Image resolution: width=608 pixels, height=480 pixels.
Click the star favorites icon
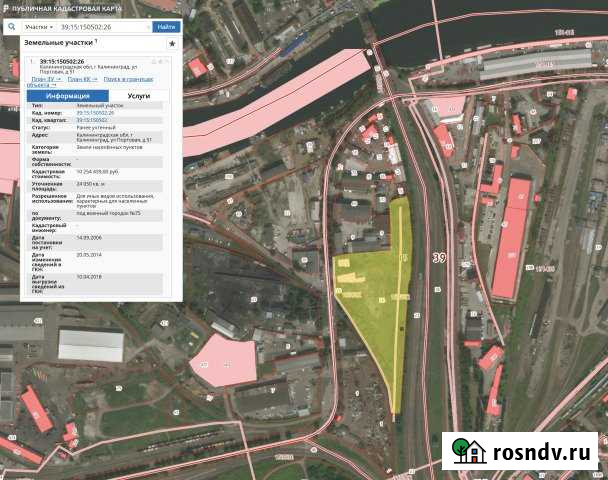[172, 45]
